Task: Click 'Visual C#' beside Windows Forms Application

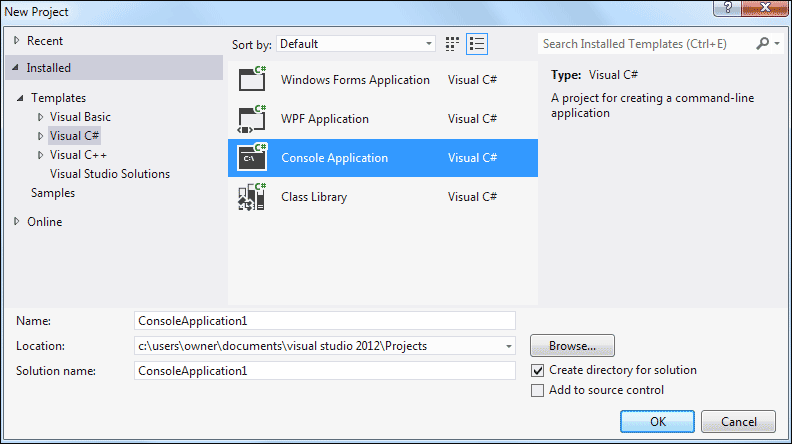Action: [472, 80]
